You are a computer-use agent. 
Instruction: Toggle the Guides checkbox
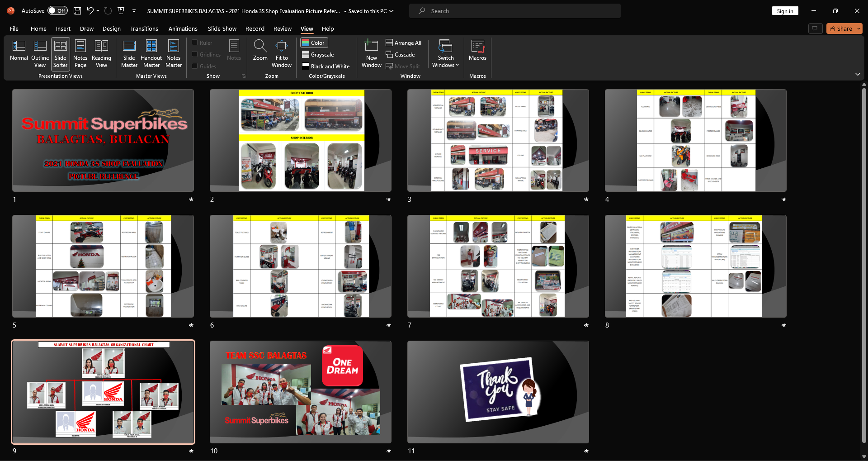[195, 66]
